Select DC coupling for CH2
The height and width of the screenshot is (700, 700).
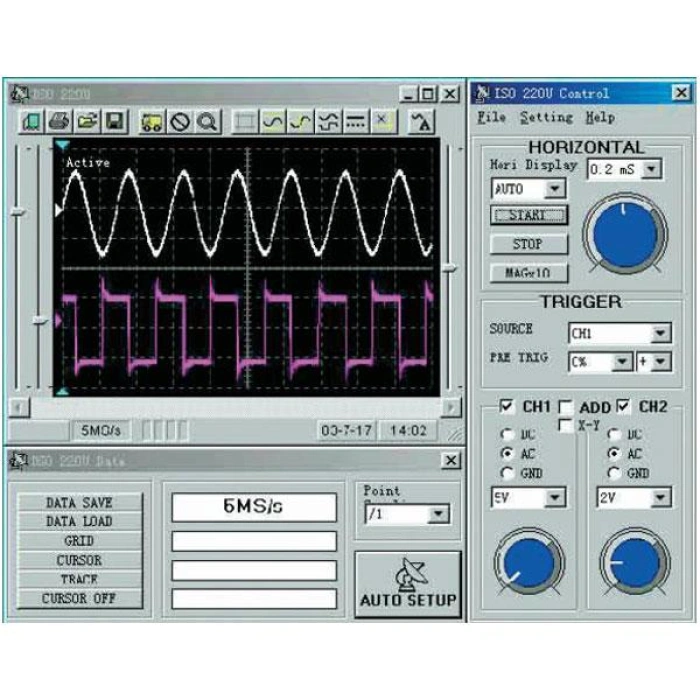pos(614,434)
